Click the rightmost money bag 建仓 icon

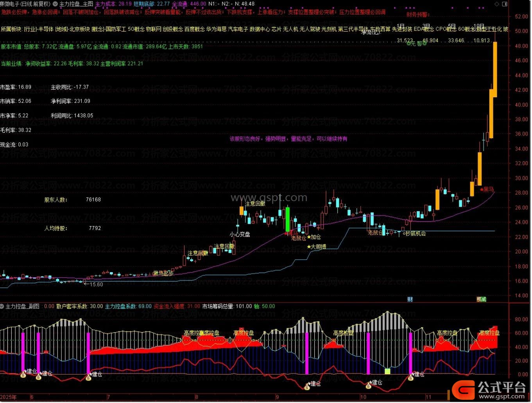(x=411, y=377)
